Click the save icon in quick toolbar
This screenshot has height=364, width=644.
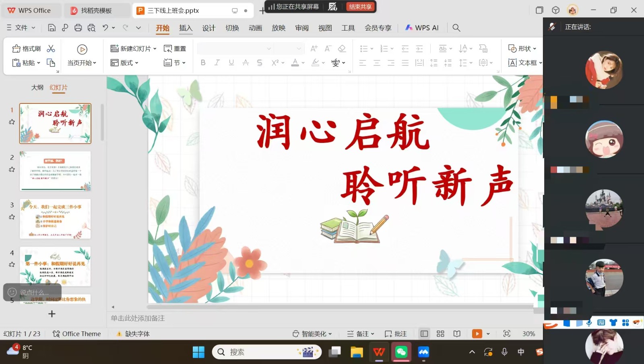point(52,28)
